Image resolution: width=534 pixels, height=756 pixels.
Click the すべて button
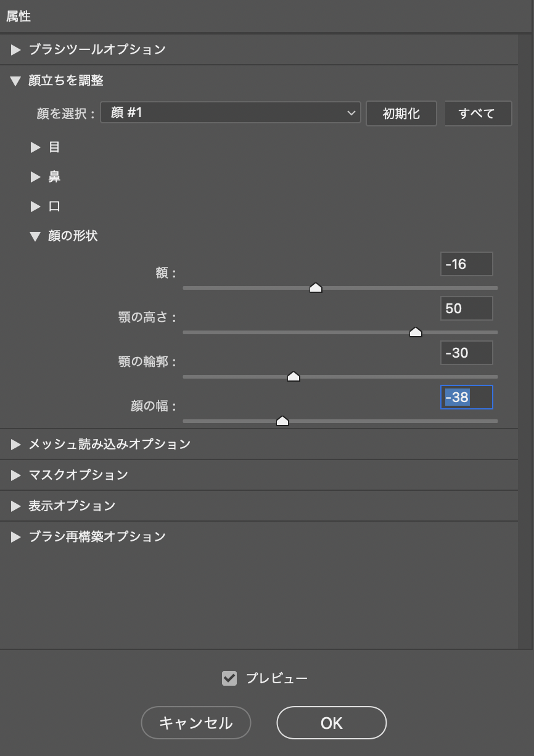(477, 113)
